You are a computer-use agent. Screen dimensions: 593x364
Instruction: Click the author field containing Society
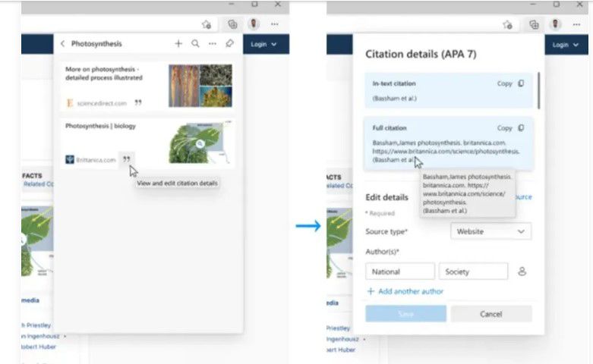click(472, 271)
